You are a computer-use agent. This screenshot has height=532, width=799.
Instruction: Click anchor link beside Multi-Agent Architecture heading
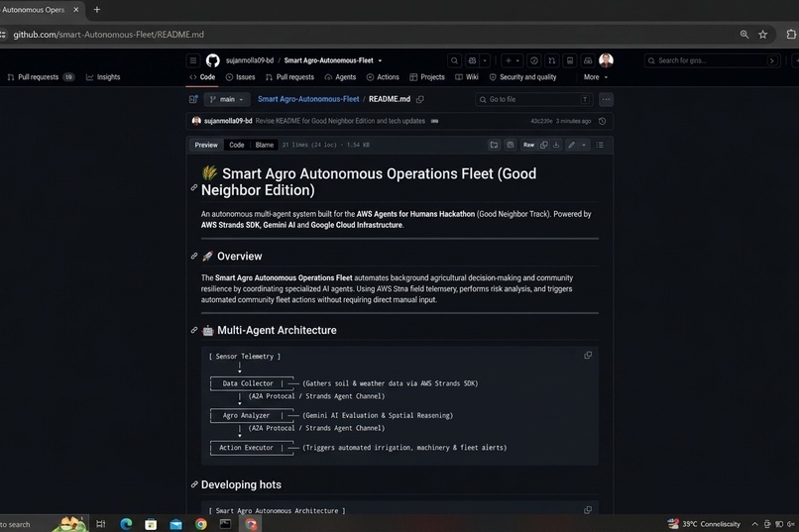click(x=194, y=330)
